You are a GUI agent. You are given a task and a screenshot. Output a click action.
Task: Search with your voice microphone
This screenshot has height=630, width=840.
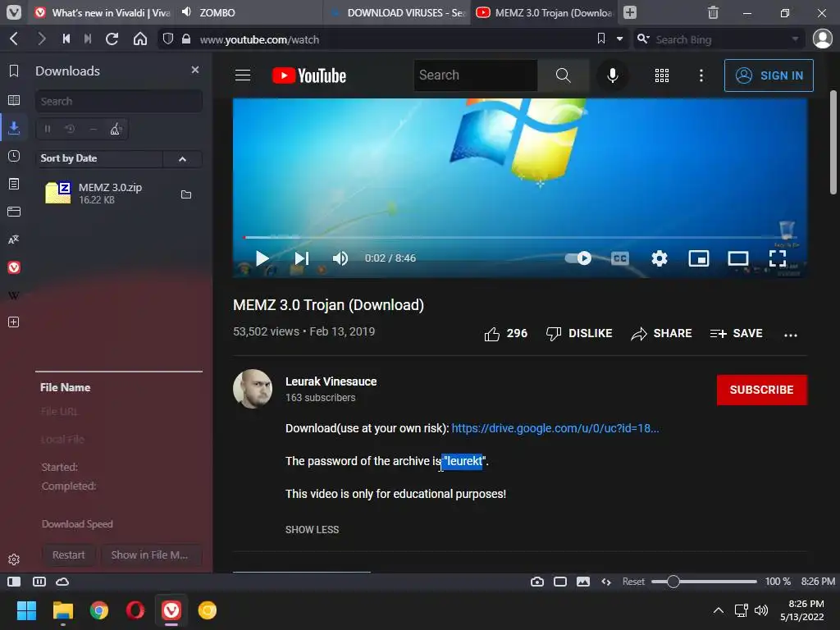coord(612,75)
